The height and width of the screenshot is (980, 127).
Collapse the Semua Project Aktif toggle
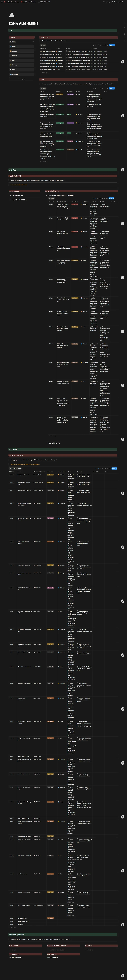pos(46,196)
